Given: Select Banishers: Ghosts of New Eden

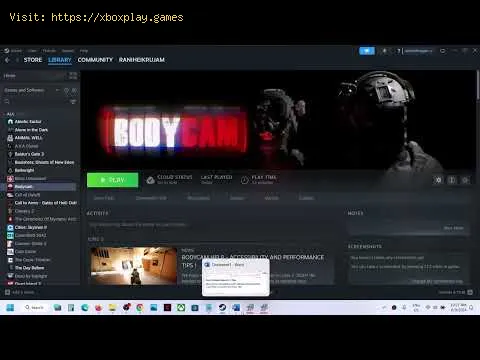Looking at the screenshot, I should [x=44, y=162].
